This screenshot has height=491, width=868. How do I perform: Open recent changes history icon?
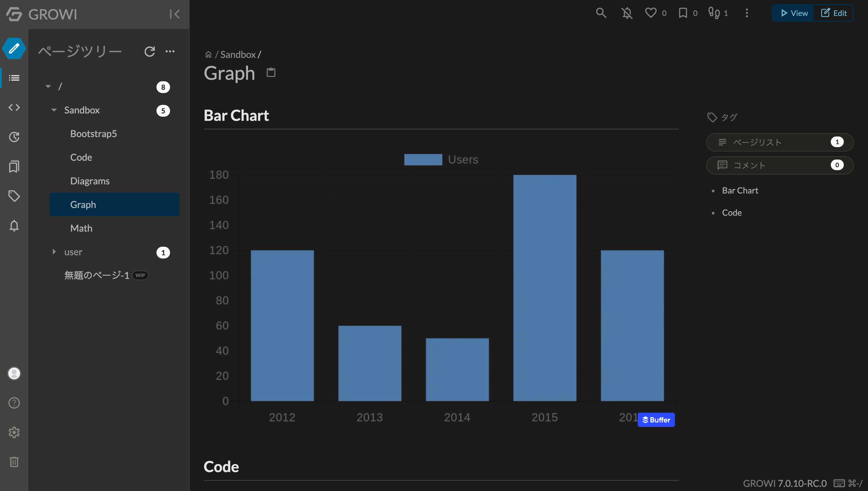click(x=14, y=137)
